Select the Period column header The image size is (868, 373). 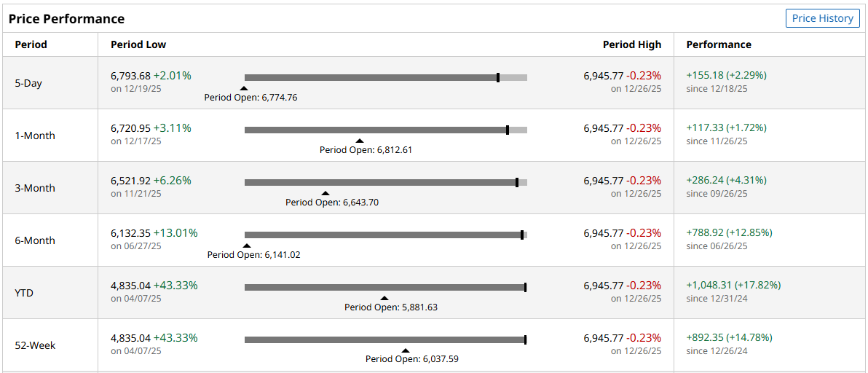[31, 44]
